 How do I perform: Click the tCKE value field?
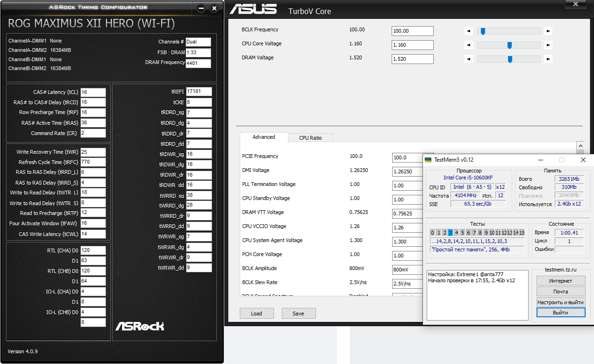tap(199, 102)
